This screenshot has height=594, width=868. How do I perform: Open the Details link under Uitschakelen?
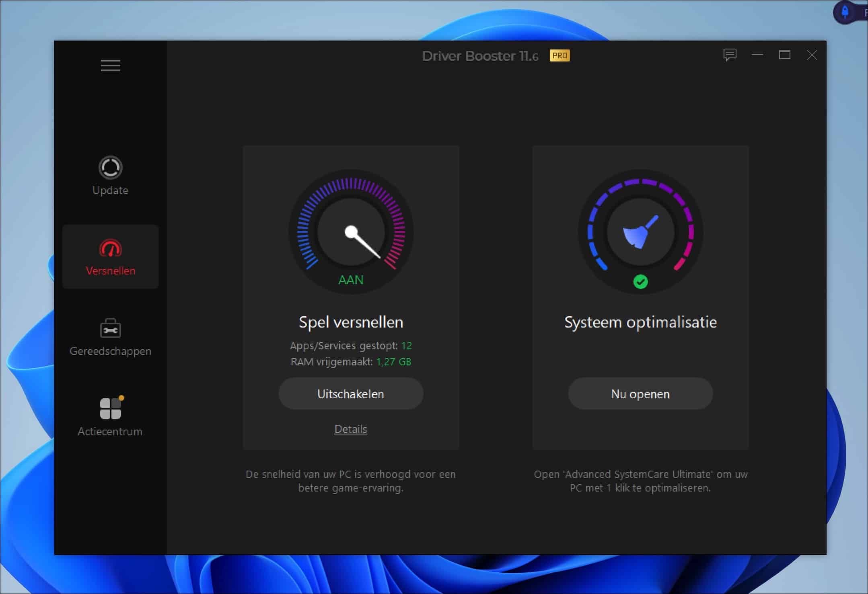[350, 429]
